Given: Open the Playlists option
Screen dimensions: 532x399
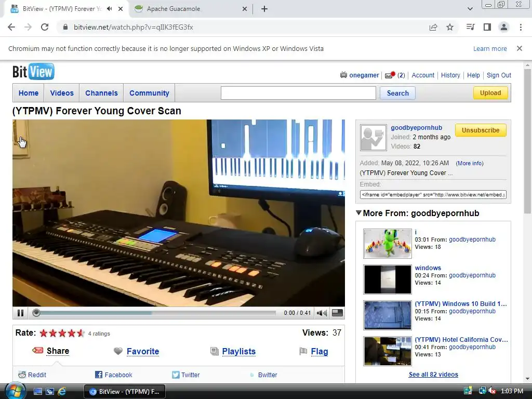Looking at the screenshot, I should point(239,351).
